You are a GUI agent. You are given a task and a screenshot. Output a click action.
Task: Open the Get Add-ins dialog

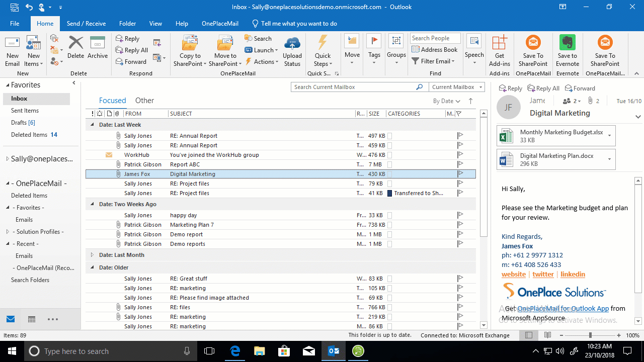(499, 50)
